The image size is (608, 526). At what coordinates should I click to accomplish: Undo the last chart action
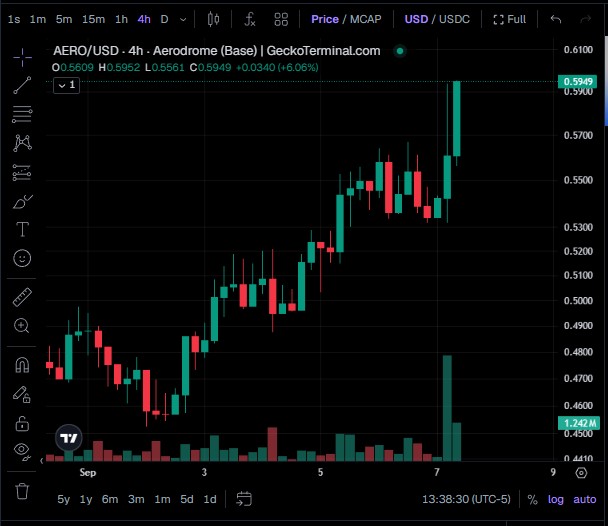(x=556, y=19)
